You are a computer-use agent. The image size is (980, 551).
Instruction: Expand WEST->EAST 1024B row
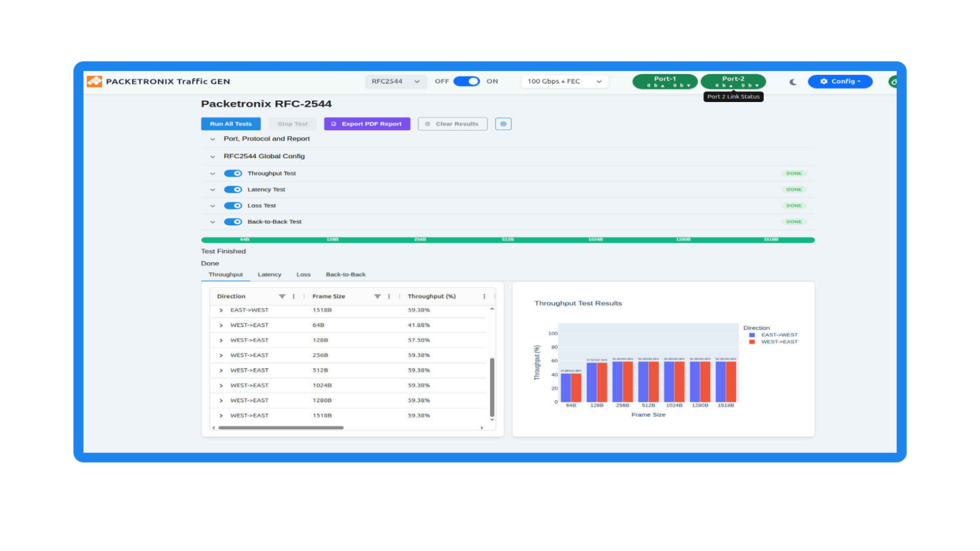(221, 386)
